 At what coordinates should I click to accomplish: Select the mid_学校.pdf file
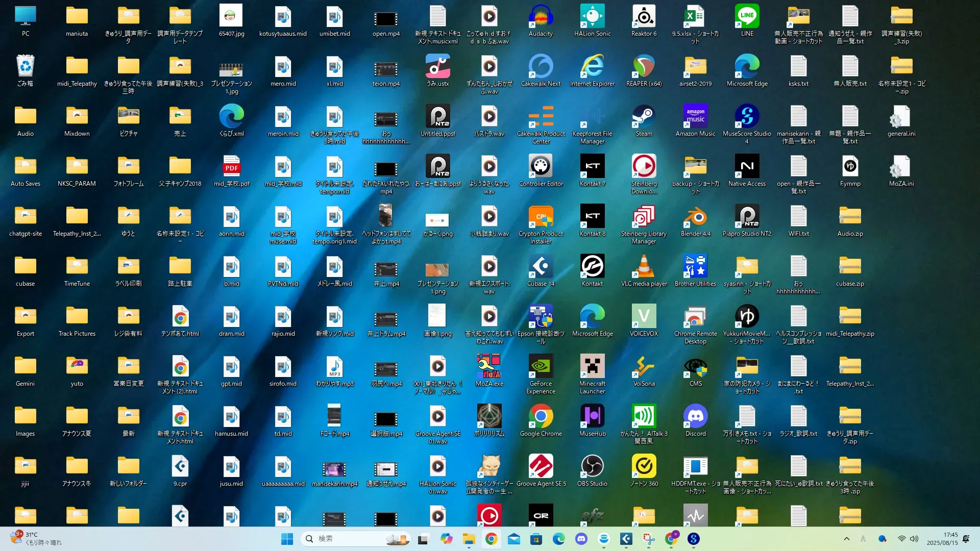click(x=231, y=167)
